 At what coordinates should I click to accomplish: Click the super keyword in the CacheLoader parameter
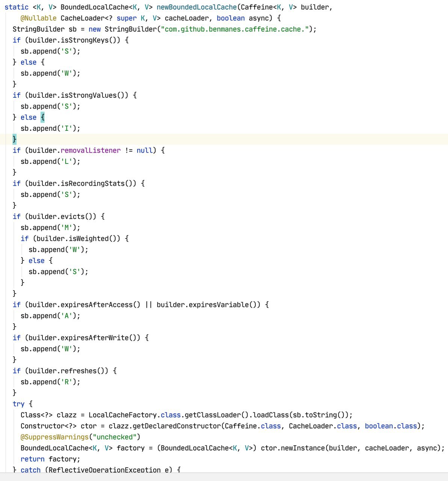(x=127, y=18)
